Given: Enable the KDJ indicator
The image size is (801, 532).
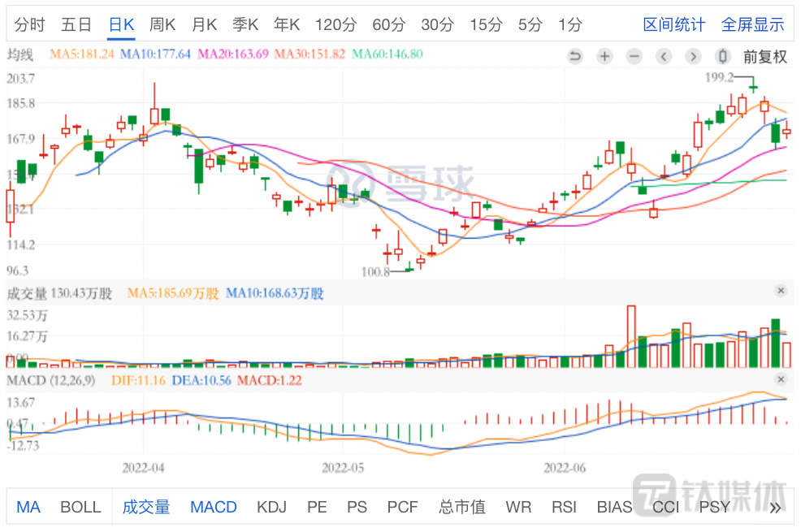Looking at the screenshot, I should point(271,507).
